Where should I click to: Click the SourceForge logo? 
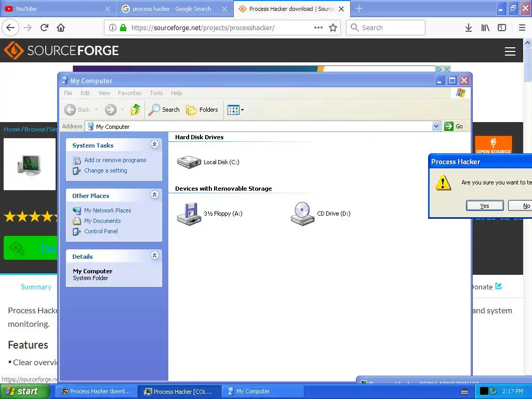tap(61, 50)
